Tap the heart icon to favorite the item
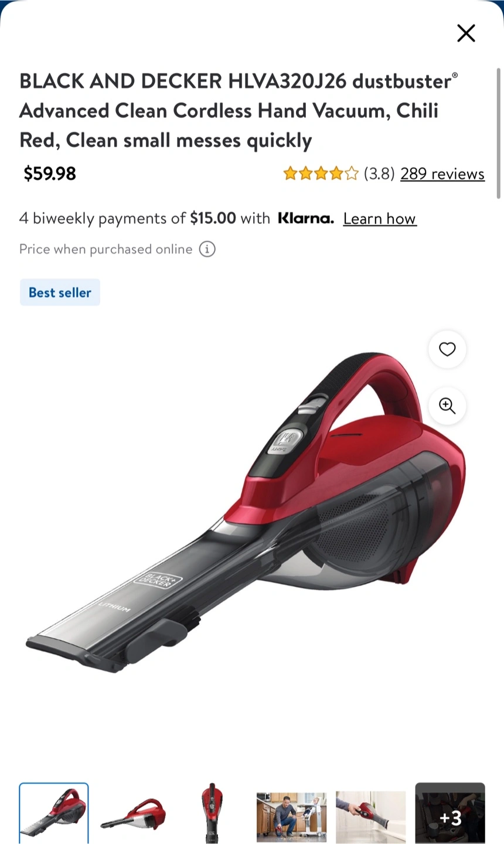Viewport: 504px width, 844px height. [447, 349]
